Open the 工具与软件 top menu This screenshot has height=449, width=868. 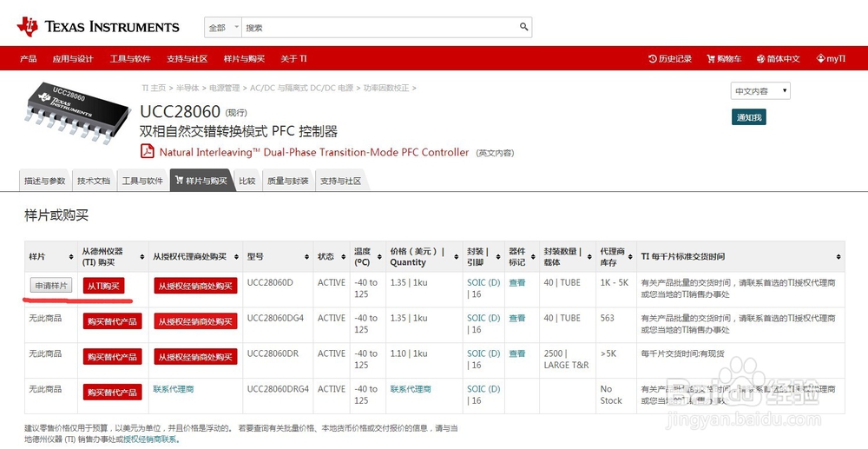click(x=130, y=59)
